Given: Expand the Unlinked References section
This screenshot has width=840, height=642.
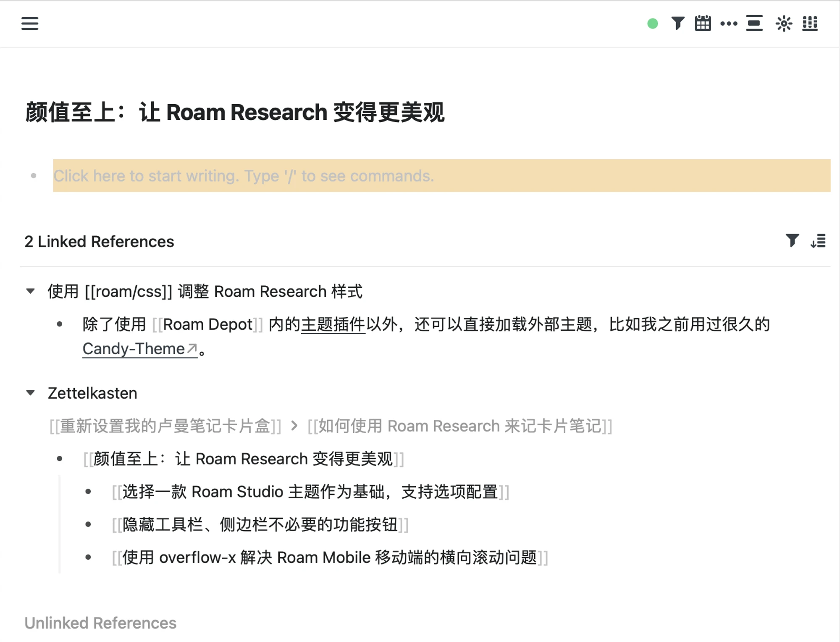Looking at the screenshot, I should pyautogui.click(x=100, y=623).
